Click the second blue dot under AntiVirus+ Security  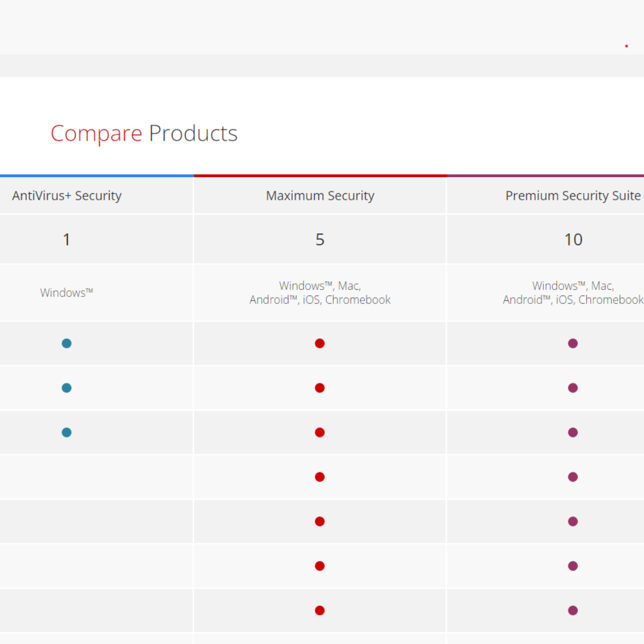coord(67,388)
